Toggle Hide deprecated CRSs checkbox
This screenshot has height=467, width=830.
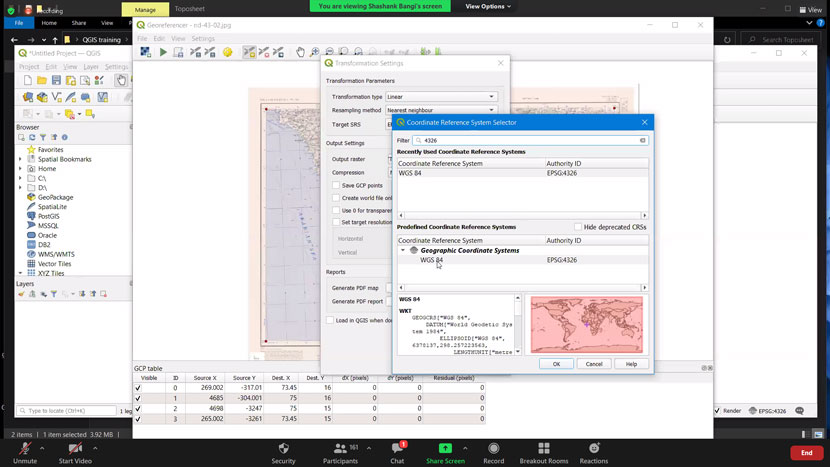[x=578, y=227]
